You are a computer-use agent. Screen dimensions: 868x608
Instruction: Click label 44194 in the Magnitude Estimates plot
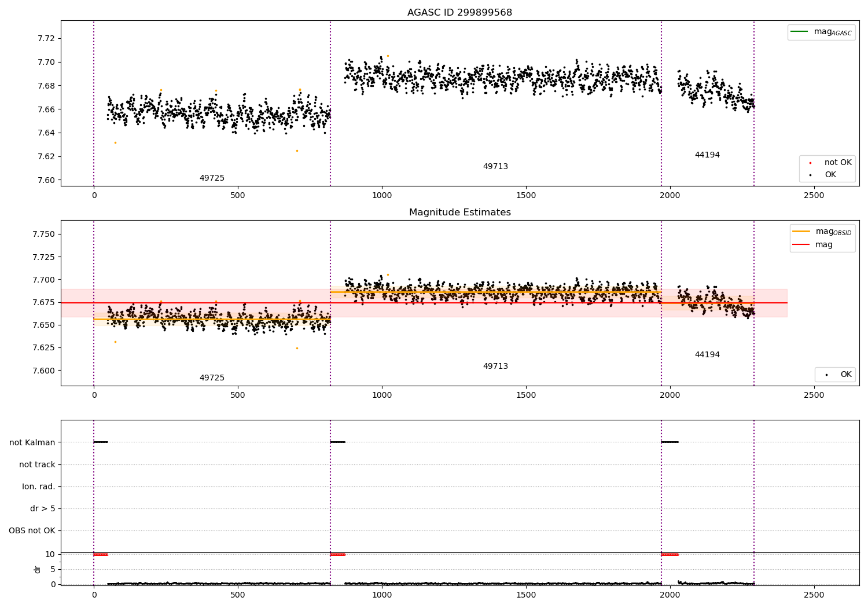click(x=707, y=354)
